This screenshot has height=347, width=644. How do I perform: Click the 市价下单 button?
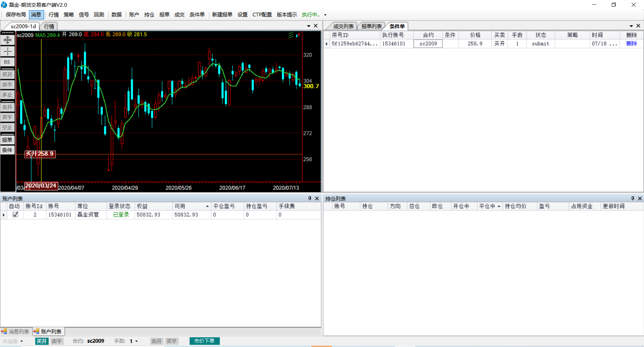[x=204, y=341]
